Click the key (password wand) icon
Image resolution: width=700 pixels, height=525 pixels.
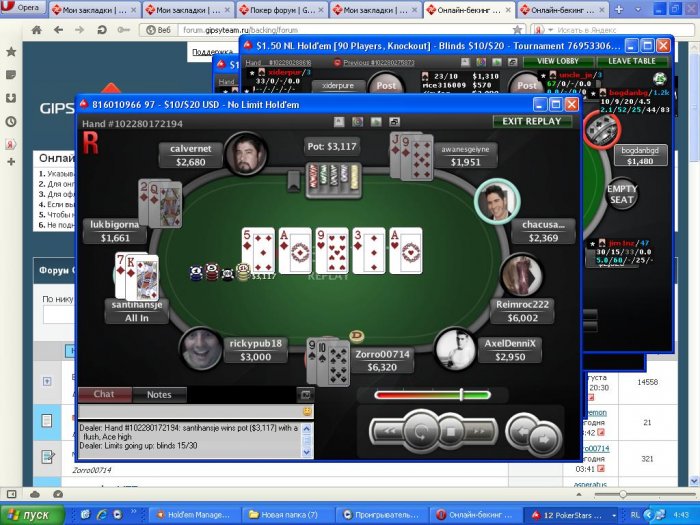[123, 30]
